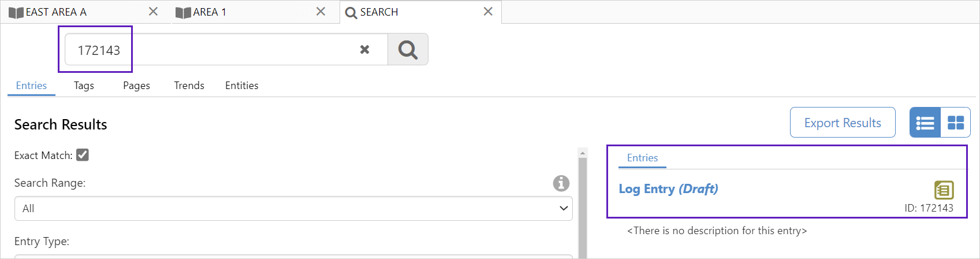Clear the search text with the X icon
This screenshot has height=259, width=980.
click(364, 50)
